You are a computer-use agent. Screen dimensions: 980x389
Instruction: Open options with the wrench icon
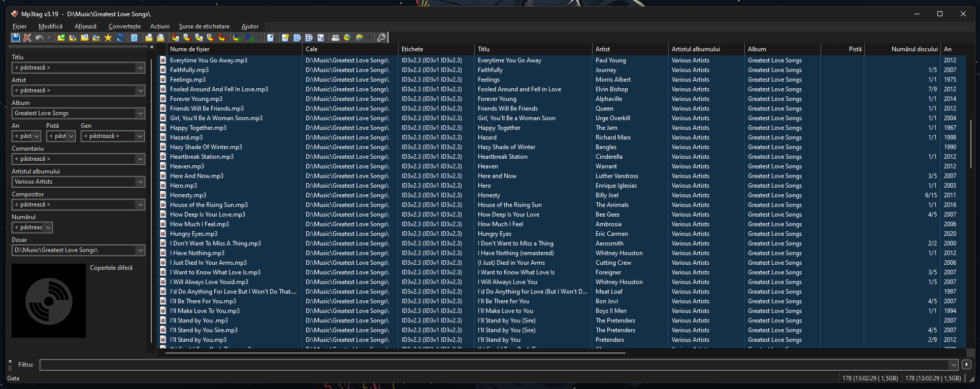381,38
